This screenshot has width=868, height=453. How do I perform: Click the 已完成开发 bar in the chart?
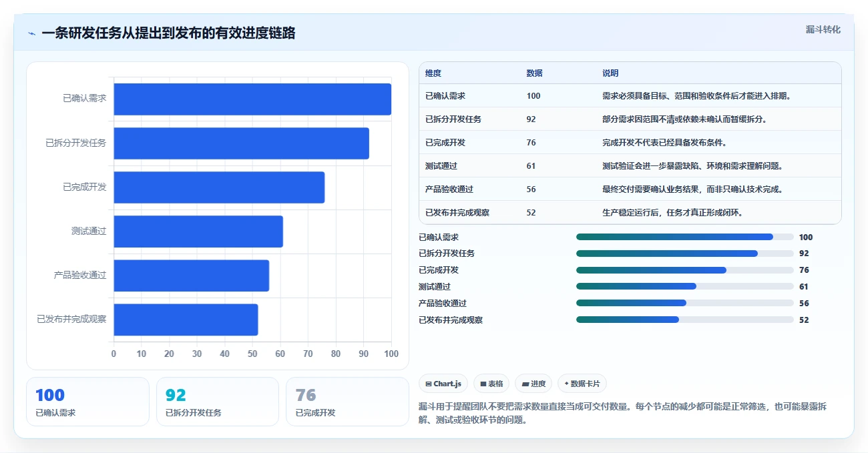(x=219, y=187)
